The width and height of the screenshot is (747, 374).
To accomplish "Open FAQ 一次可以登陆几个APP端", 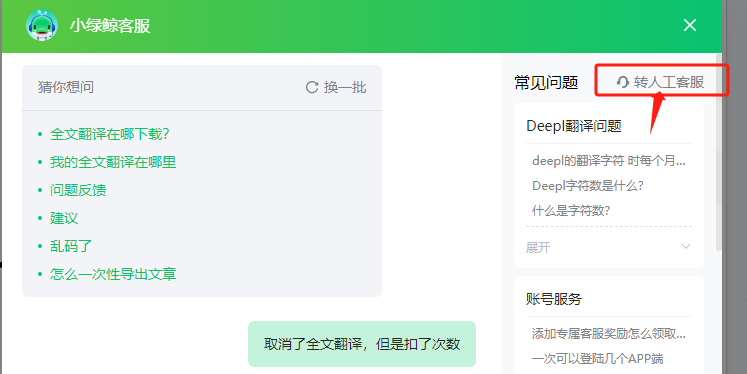I will tap(597, 358).
